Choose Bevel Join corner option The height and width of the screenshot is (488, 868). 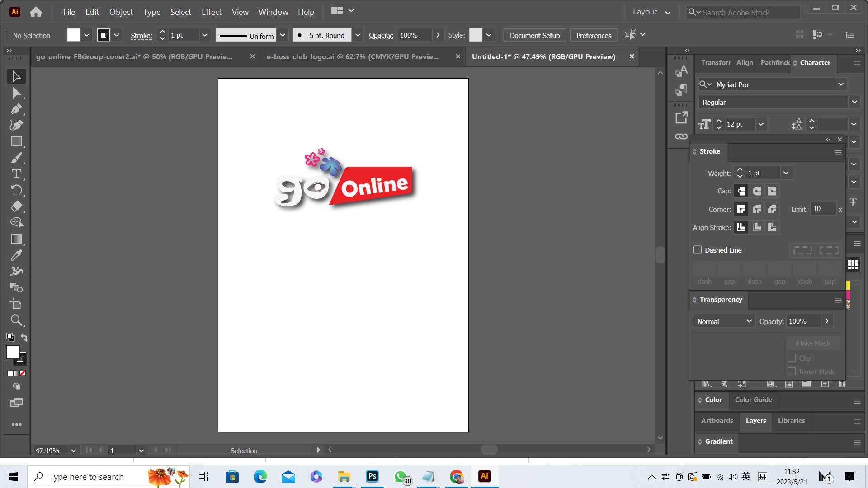coord(772,209)
